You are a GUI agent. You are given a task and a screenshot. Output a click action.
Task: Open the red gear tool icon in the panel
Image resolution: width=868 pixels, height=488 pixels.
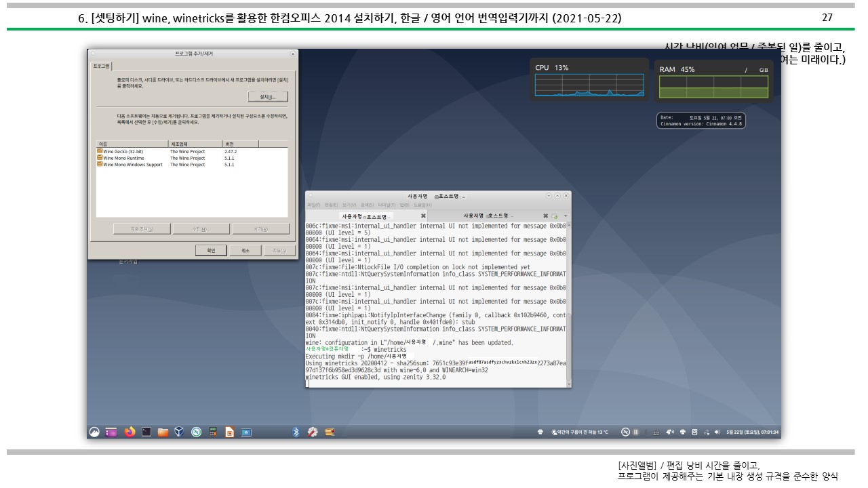(x=312, y=432)
